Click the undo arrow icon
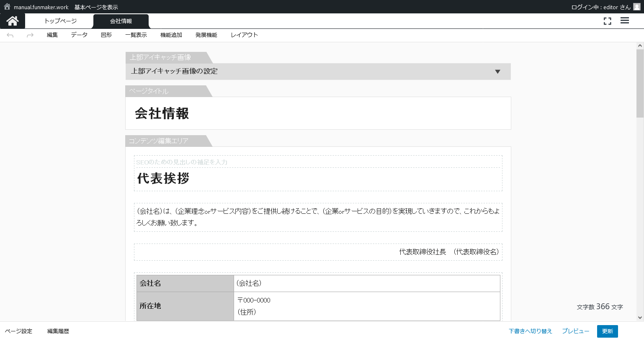This screenshot has height=341, width=644. (x=10, y=35)
